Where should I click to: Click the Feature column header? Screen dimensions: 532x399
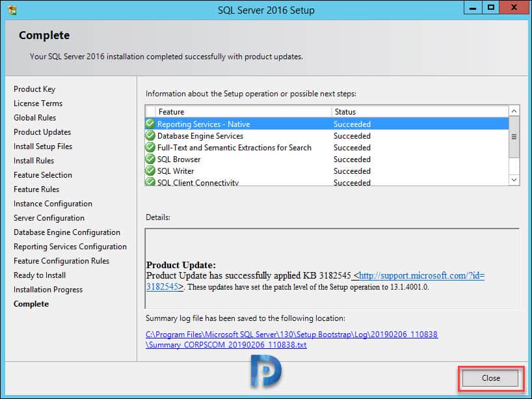click(243, 112)
